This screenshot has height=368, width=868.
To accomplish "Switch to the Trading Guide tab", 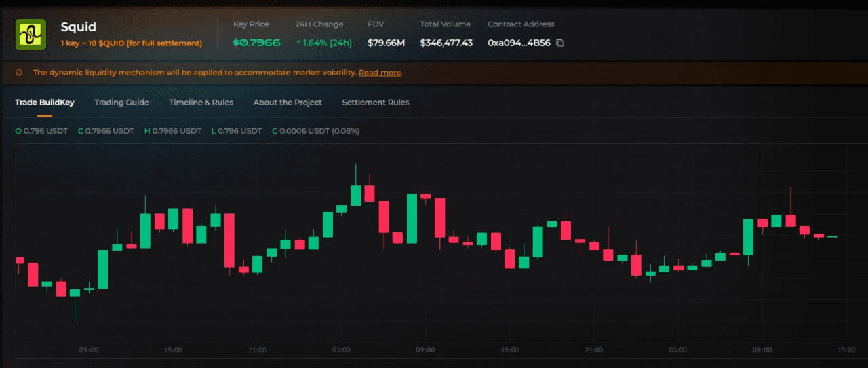I will tap(121, 103).
